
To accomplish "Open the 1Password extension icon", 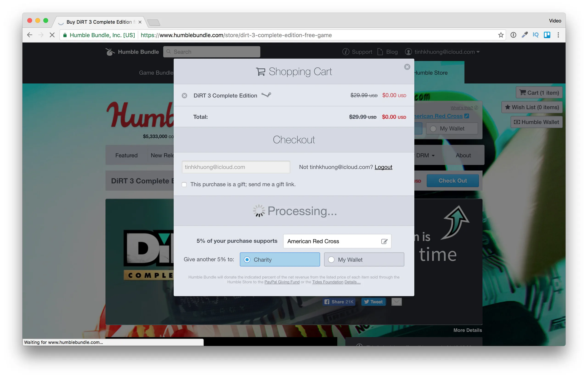I will (513, 35).
